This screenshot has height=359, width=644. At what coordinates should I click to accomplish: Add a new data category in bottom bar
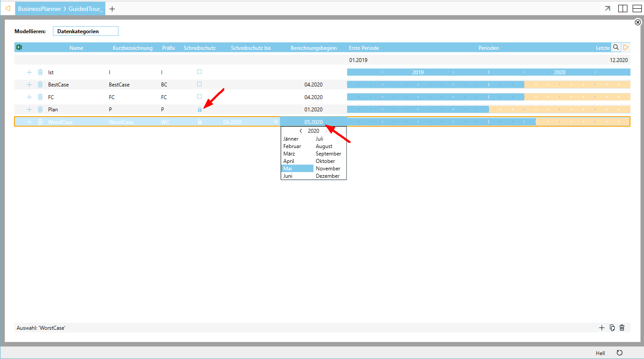pos(602,328)
